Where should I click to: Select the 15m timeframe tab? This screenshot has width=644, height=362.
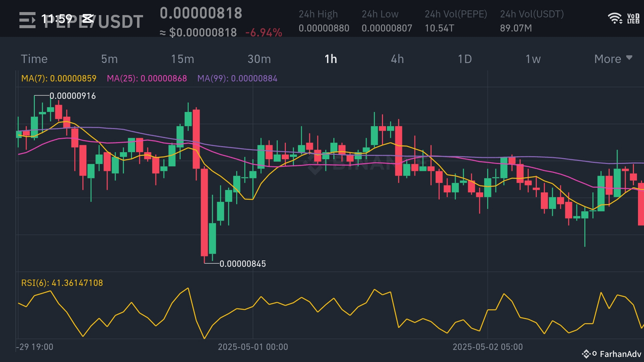coord(182,59)
